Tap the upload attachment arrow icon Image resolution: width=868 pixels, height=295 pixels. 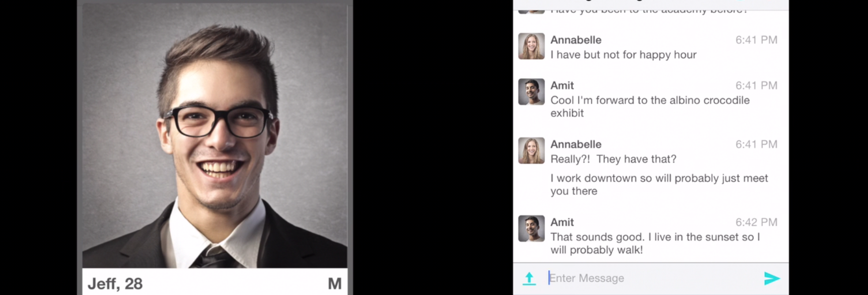pyautogui.click(x=529, y=279)
